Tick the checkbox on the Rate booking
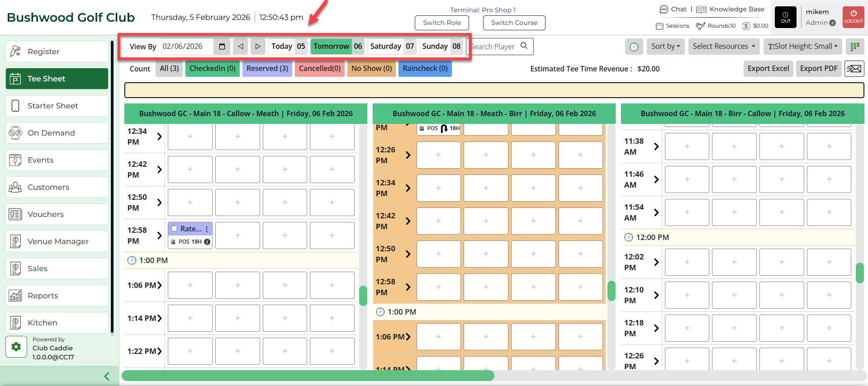The height and width of the screenshot is (386, 868). (x=174, y=229)
